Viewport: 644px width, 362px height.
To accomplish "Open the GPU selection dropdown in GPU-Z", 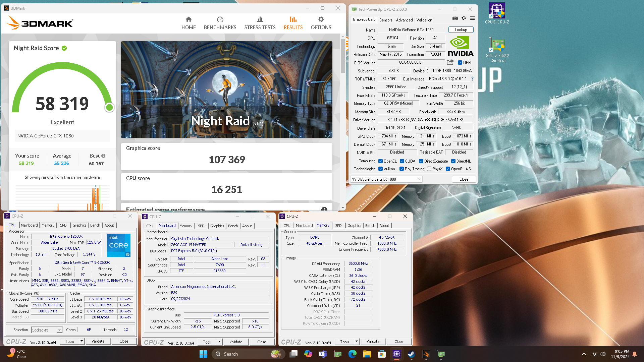I will 386,179.
